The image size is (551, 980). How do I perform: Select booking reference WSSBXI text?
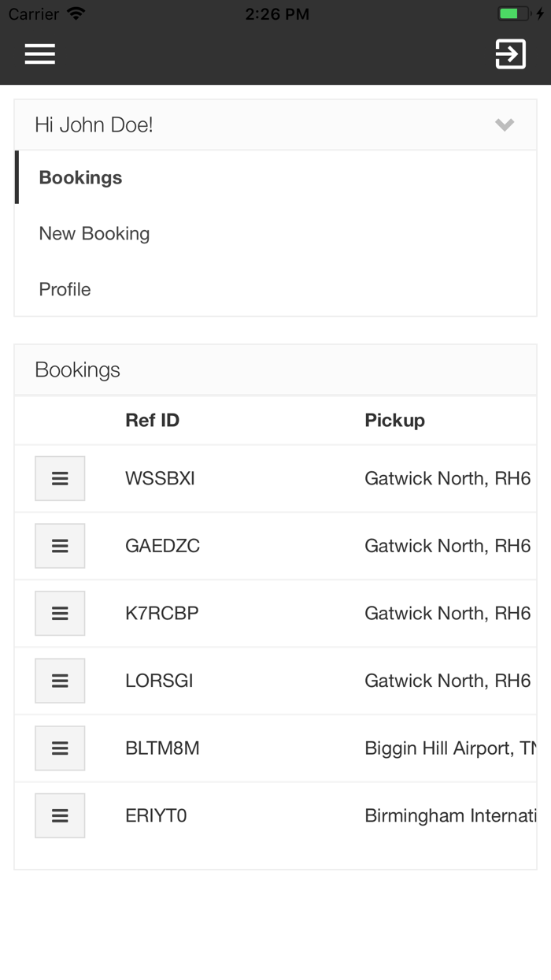(160, 479)
